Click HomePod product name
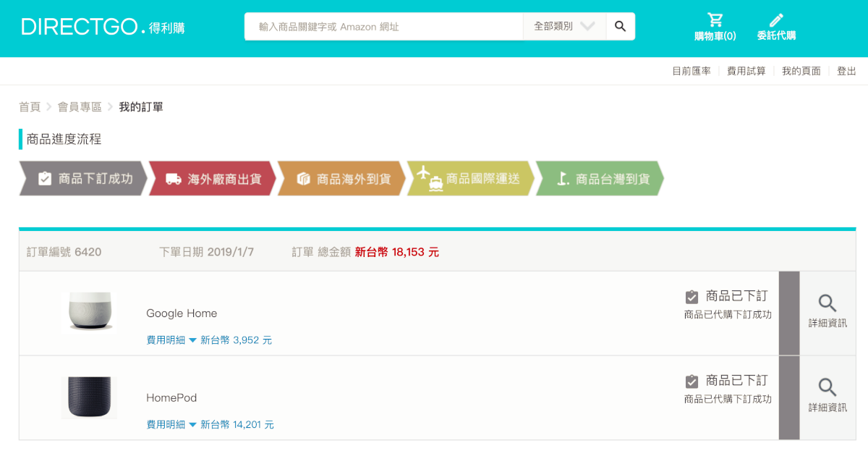The width and height of the screenshot is (868, 459). [171, 398]
